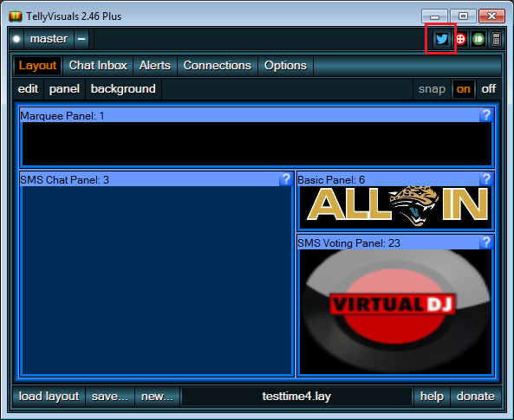Click the green circular play icon
The height and width of the screenshot is (420, 514).
coord(478,39)
